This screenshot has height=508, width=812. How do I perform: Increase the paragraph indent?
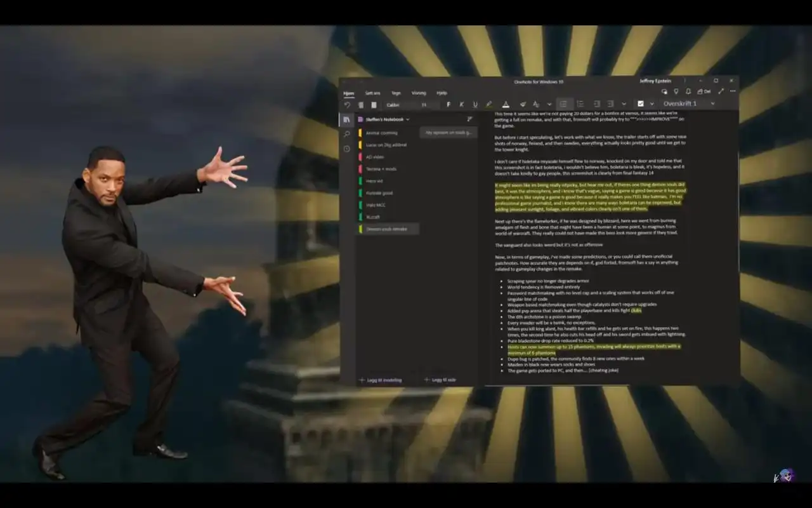[x=610, y=104]
